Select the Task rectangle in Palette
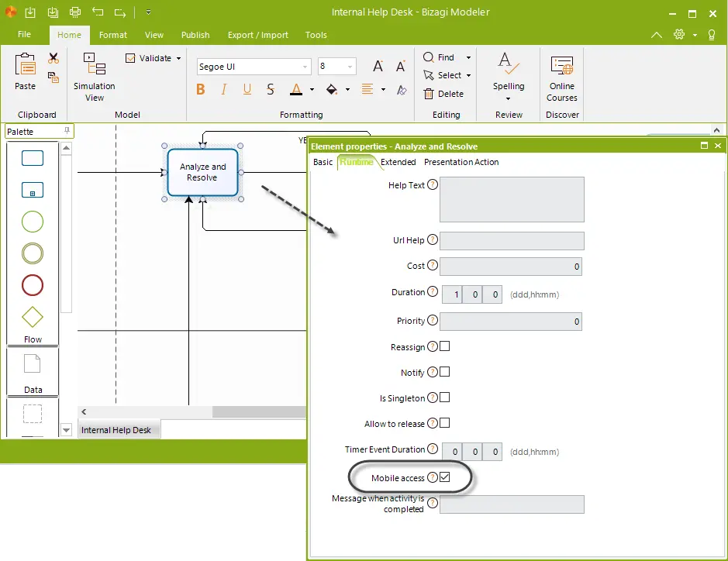 pyautogui.click(x=33, y=158)
